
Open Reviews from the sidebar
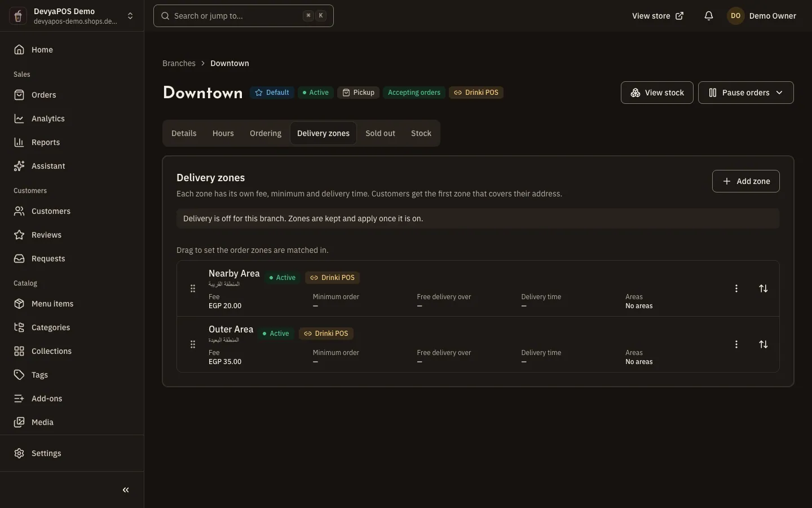[72, 235]
